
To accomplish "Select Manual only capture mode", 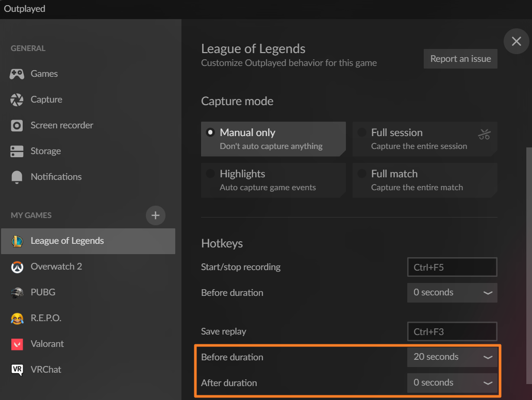I will (x=273, y=139).
